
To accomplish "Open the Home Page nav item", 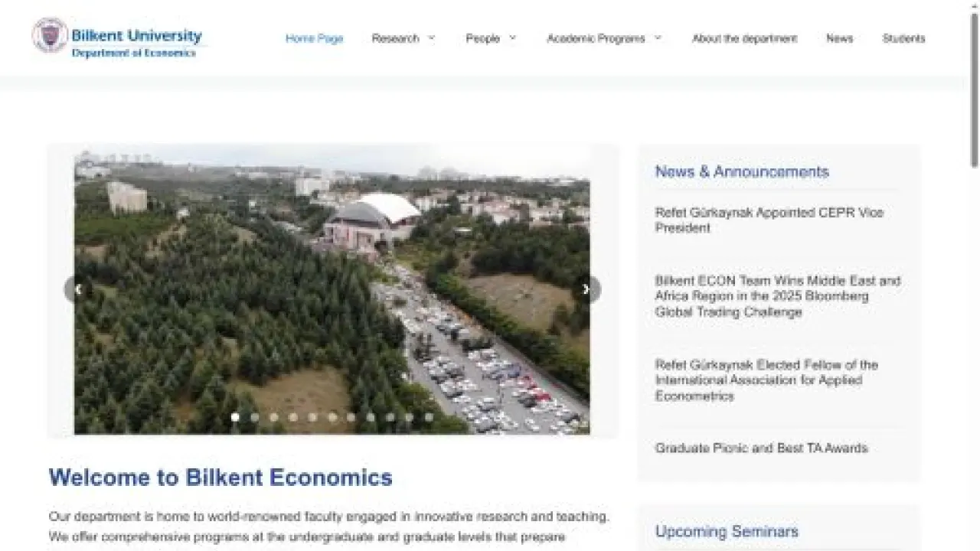I will click(315, 38).
